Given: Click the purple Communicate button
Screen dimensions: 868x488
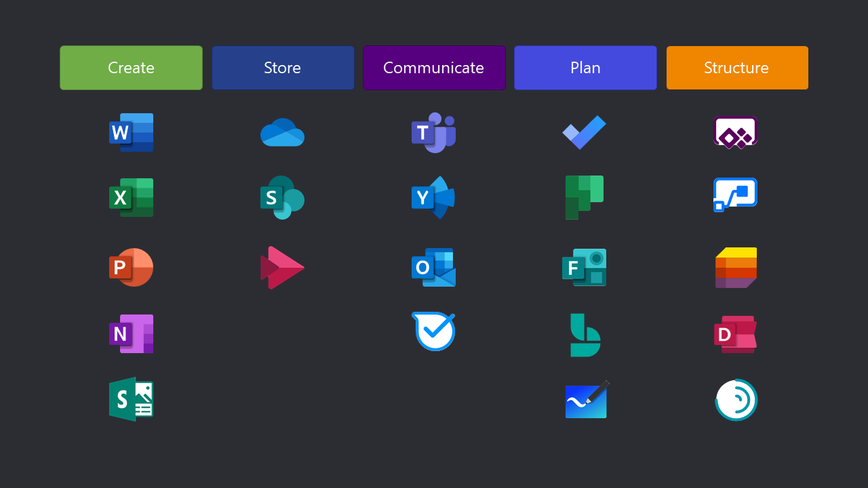Looking at the screenshot, I should [x=434, y=68].
